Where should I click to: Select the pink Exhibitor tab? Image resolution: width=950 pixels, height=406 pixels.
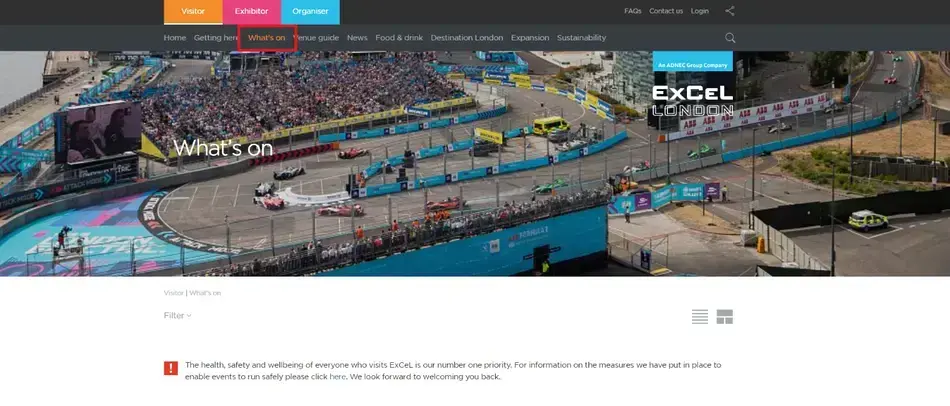click(251, 12)
